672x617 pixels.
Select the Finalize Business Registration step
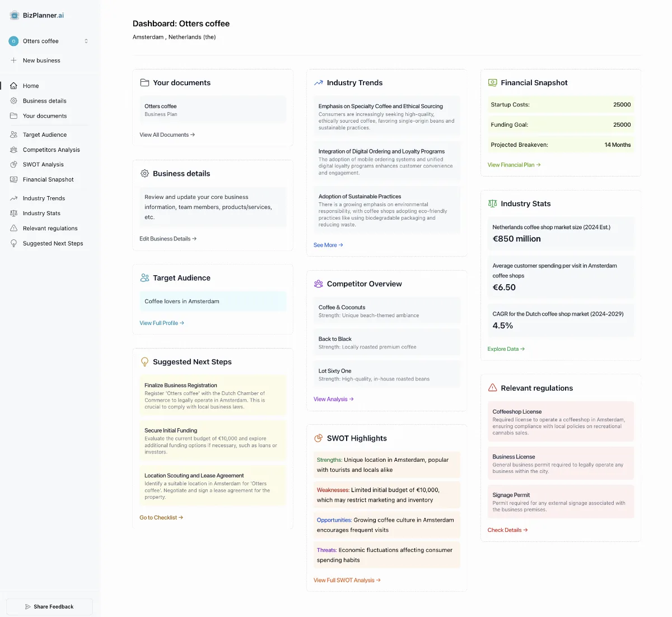(213, 396)
